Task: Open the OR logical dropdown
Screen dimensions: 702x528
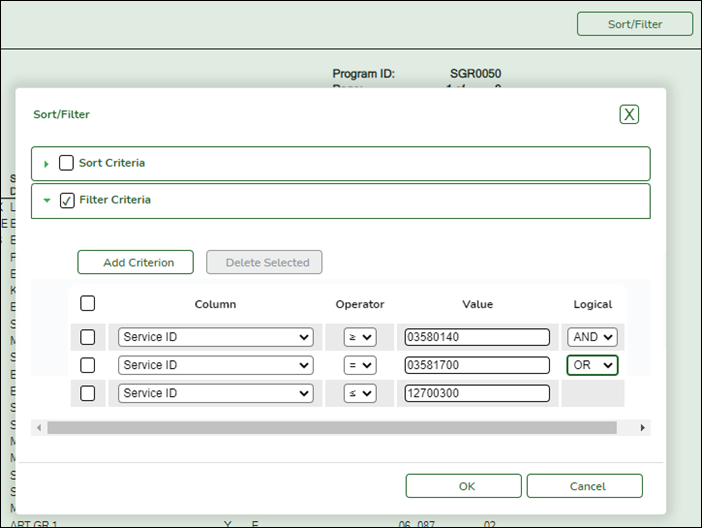Action: [592, 365]
